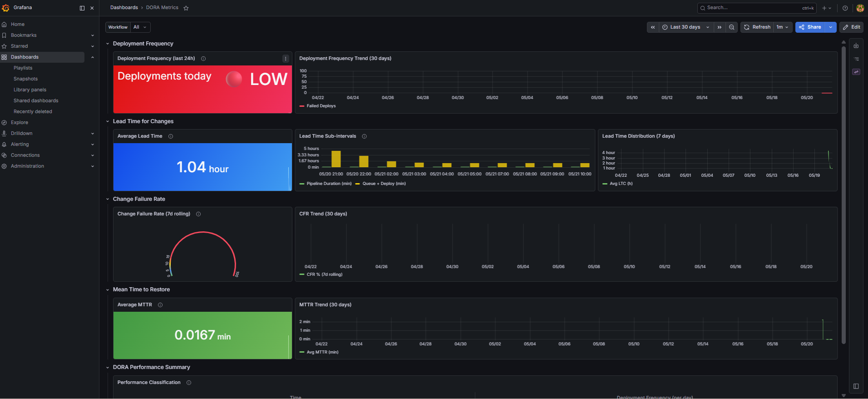Click the dashboard vertical scrollbar

click(843, 195)
